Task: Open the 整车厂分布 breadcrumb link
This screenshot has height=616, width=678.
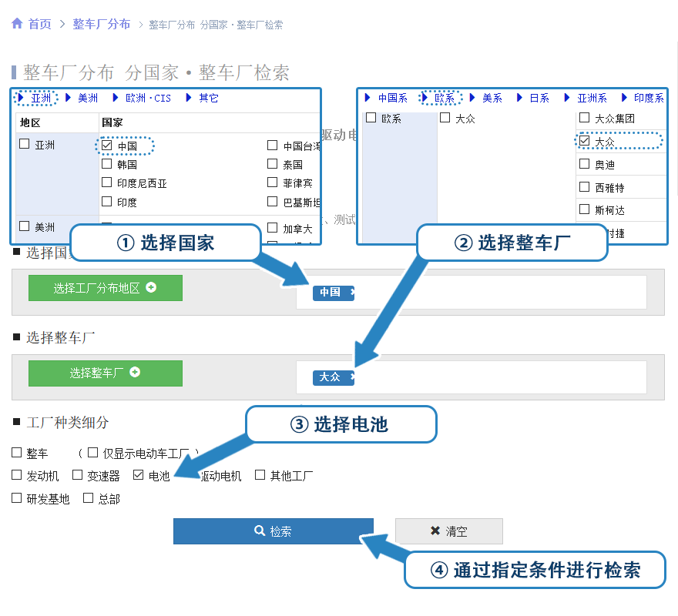Action: 102,24
